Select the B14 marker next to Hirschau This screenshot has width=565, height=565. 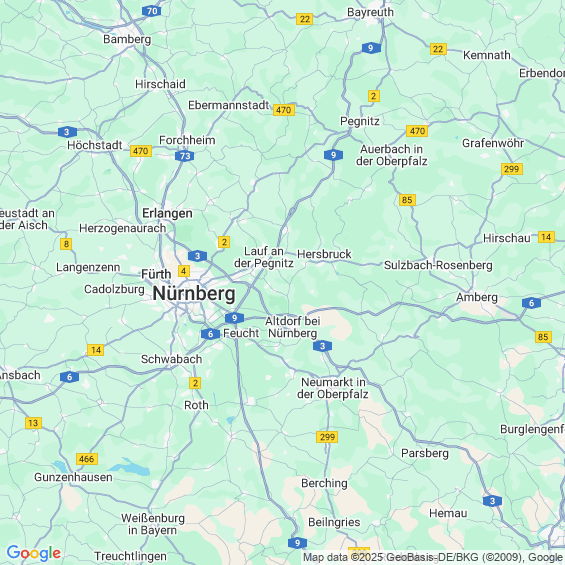(546, 237)
